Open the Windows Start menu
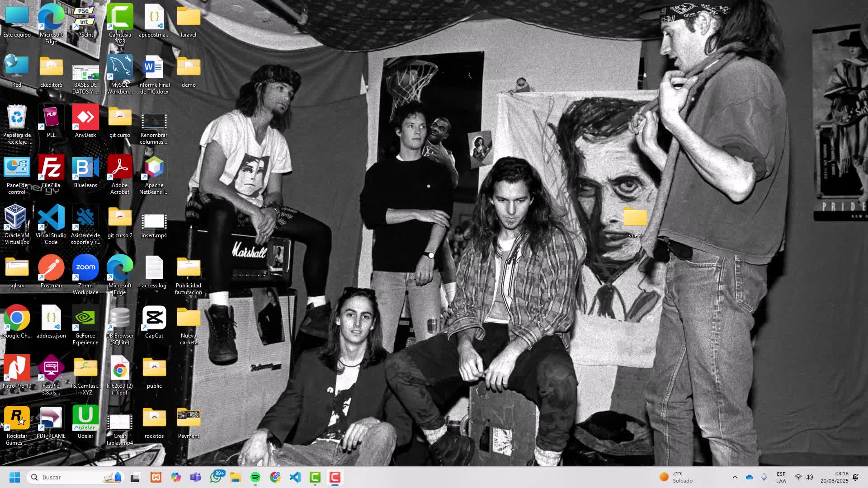The image size is (868, 488). [x=14, y=477]
